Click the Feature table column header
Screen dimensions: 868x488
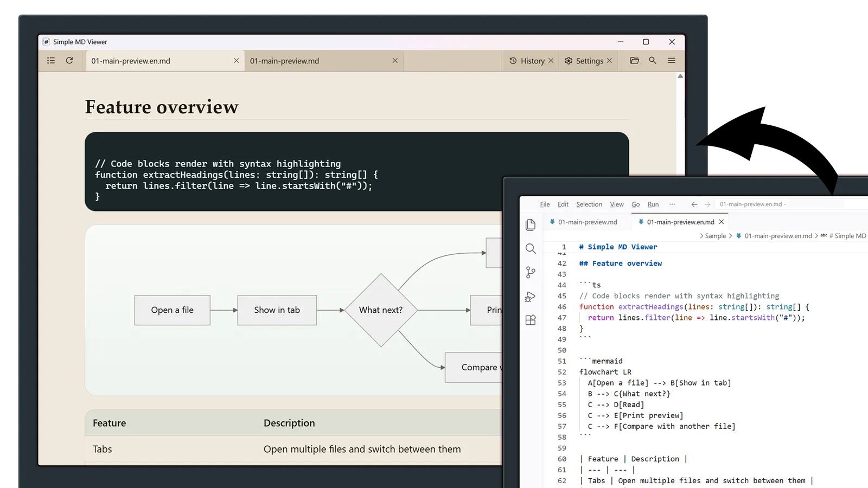point(109,423)
